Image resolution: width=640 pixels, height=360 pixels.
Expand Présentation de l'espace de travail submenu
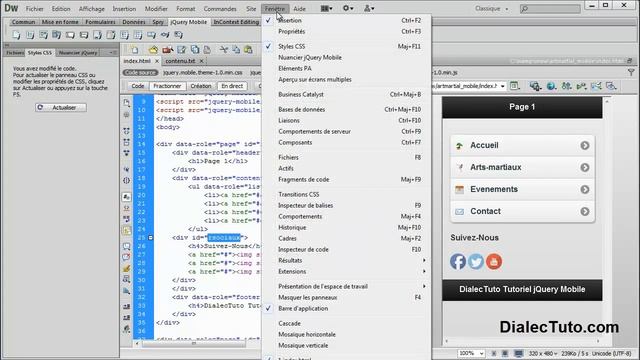[x=346, y=287]
